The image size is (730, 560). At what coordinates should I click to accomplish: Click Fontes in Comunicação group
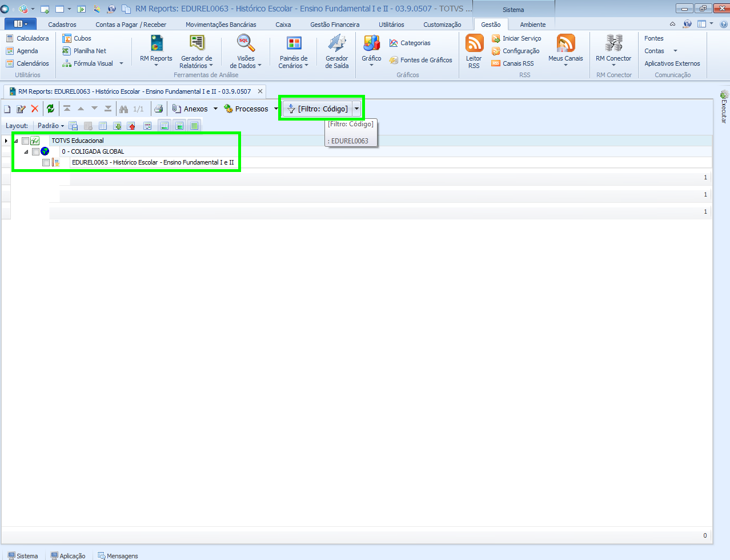click(654, 38)
